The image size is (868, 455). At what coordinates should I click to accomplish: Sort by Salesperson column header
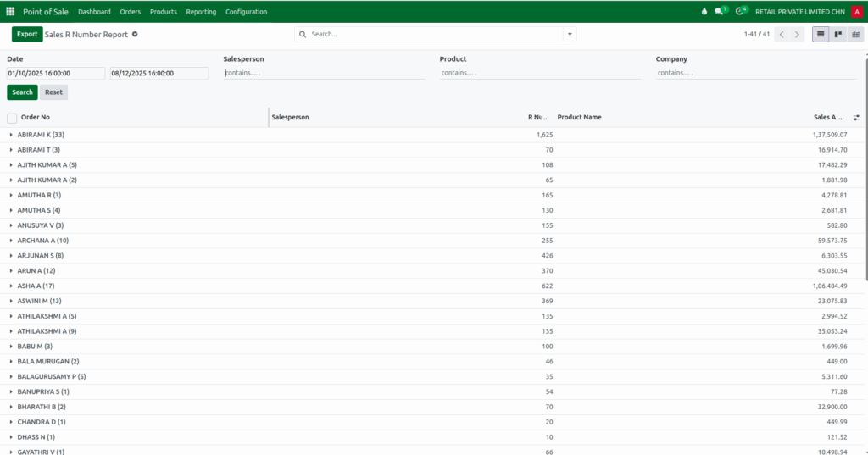[x=290, y=117]
